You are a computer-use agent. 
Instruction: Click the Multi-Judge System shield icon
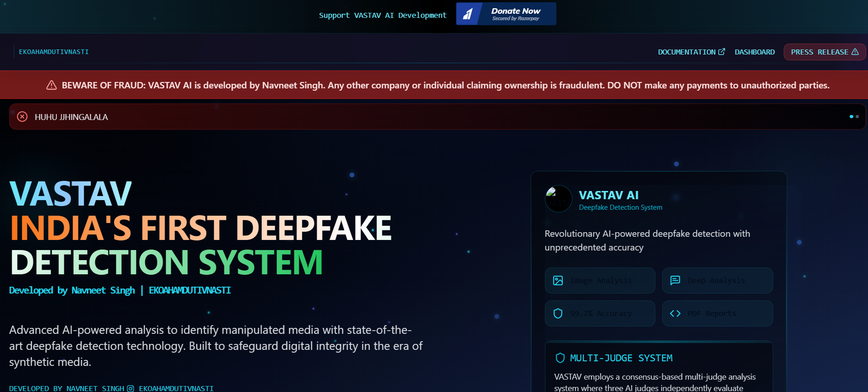pos(560,358)
